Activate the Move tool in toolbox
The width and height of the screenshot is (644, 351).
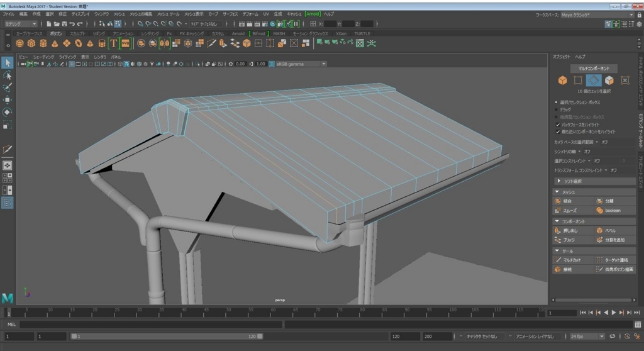8,100
